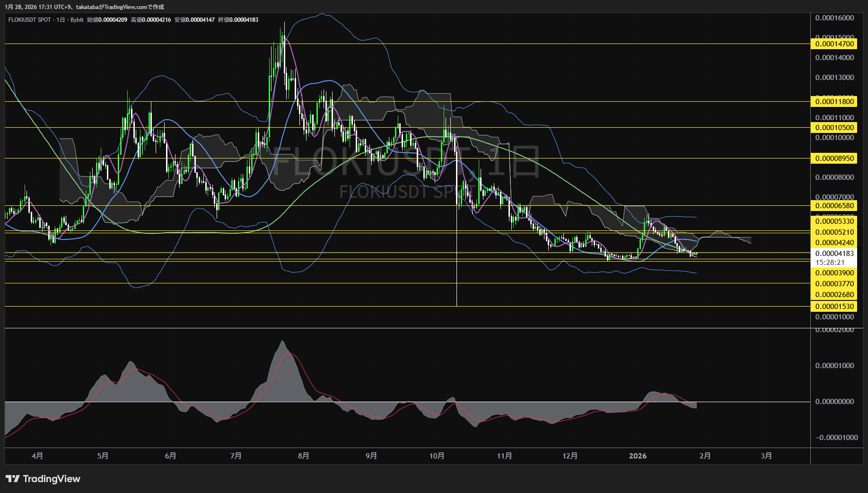Click the 0.00016000 price scale tick
Viewport: 868px width, 493px height.
834,18
